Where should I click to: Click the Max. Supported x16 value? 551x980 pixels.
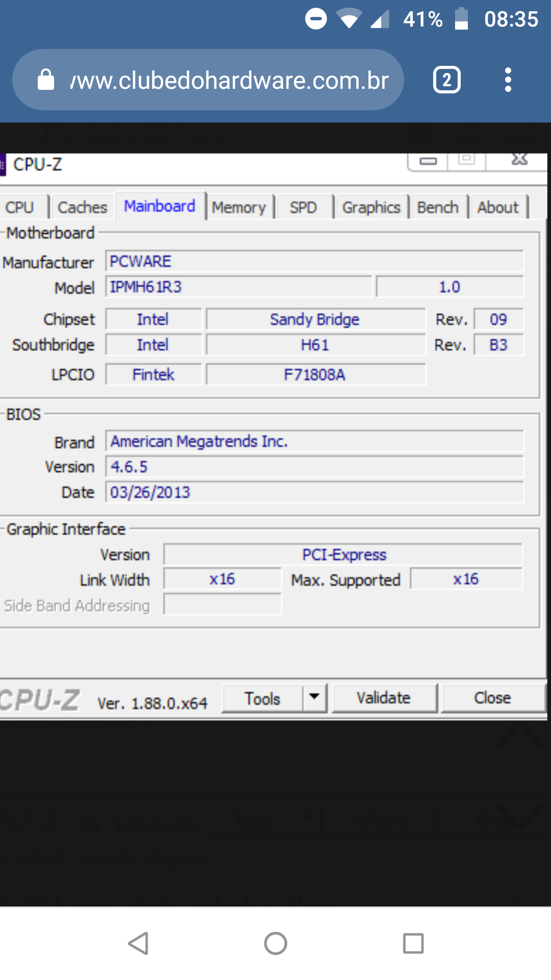[x=466, y=579]
